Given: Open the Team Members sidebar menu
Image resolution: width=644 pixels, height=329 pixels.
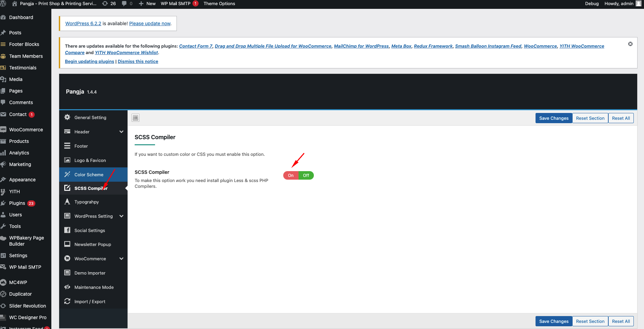Looking at the screenshot, I should (x=26, y=56).
